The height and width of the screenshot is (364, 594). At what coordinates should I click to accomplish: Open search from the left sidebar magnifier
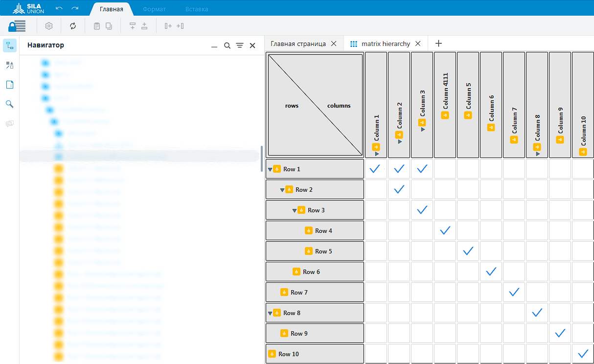(9, 104)
